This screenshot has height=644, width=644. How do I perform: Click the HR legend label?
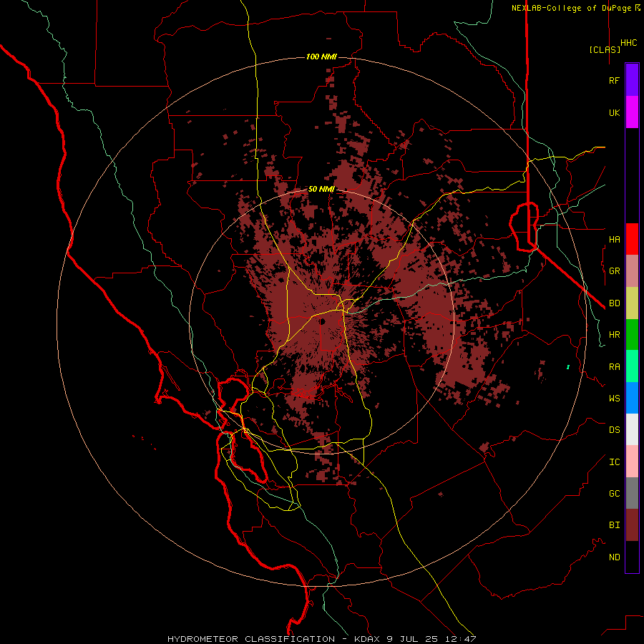tap(614, 335)
